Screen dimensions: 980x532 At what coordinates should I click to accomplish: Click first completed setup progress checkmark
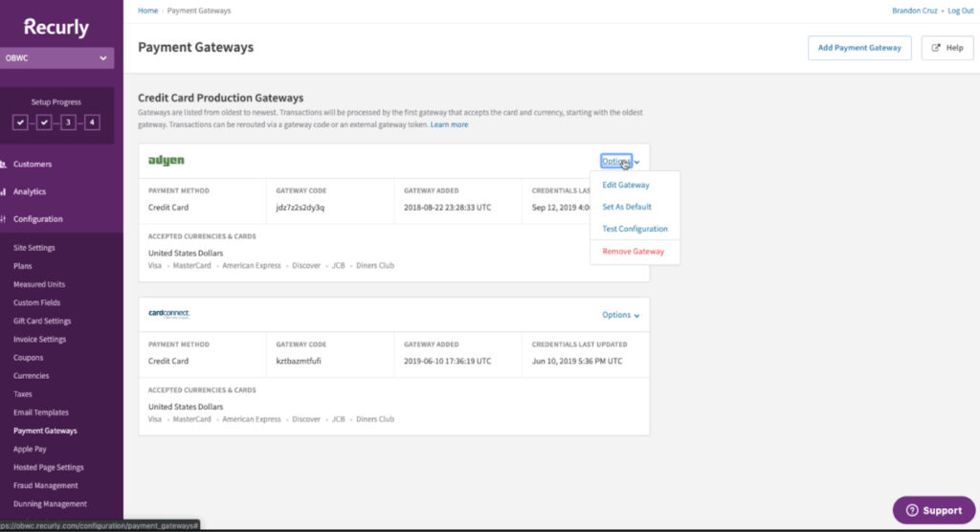click(20, 122)
